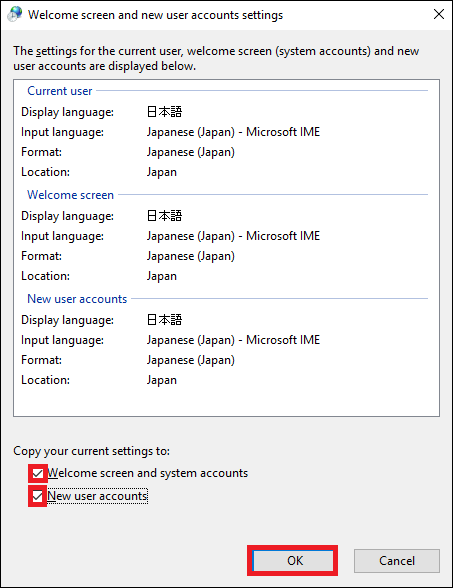Select the New user accounts section heading

coord(77,299)
